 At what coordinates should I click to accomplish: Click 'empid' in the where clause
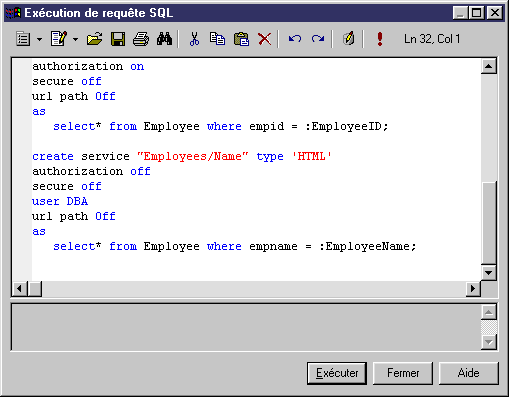coord(267,126)
